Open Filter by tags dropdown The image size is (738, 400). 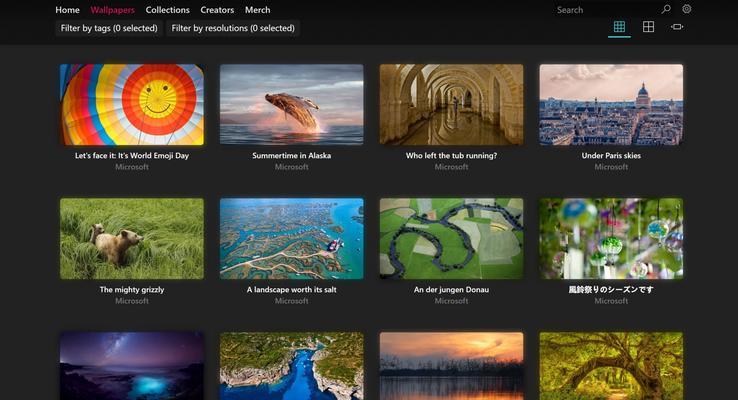click(109, 28)
